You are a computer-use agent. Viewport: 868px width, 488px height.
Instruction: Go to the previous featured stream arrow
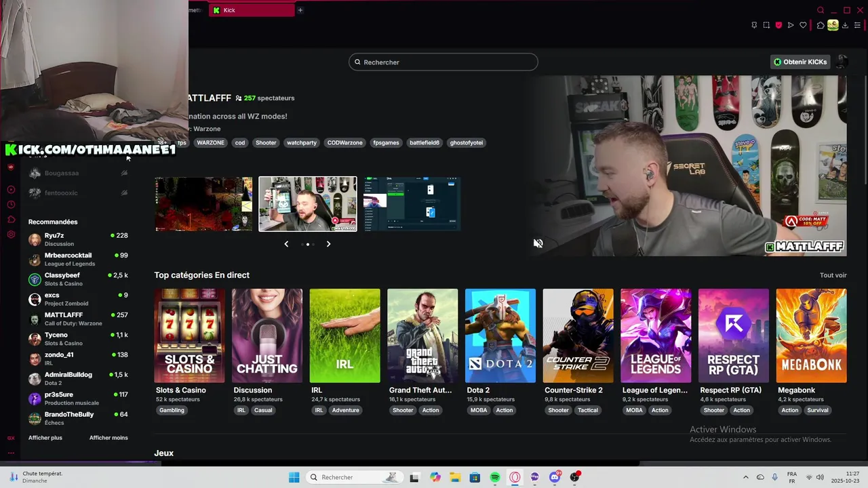click(x=286, y=244)
